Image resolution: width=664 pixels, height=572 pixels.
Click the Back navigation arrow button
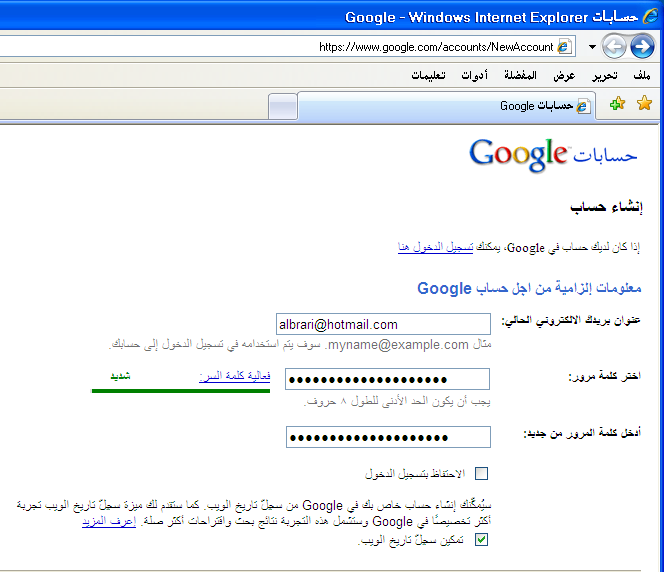click(614, 46)
